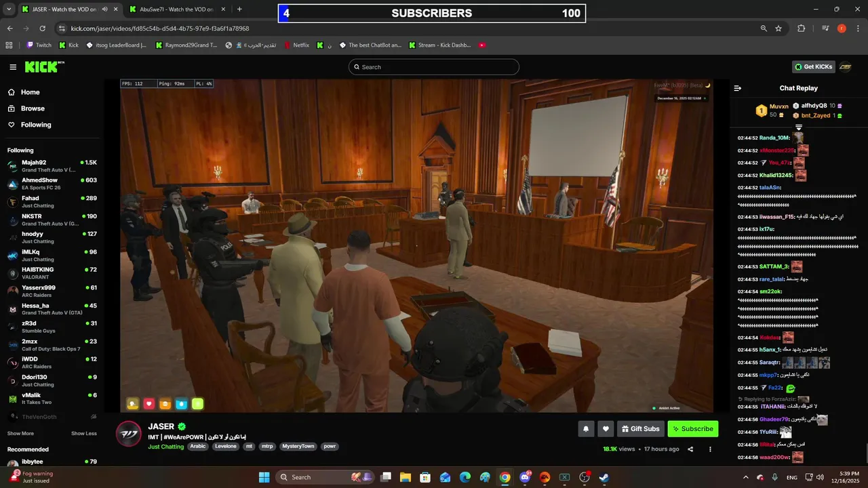
Task: Click the Kick search field
Action: pyautogui.click(x=434, y=67)
